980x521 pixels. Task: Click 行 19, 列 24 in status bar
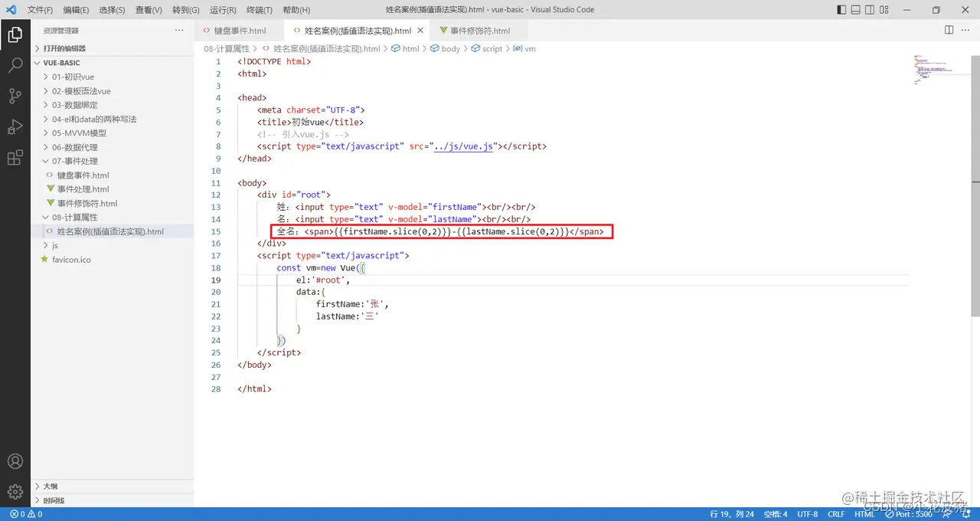pos(732,514)
